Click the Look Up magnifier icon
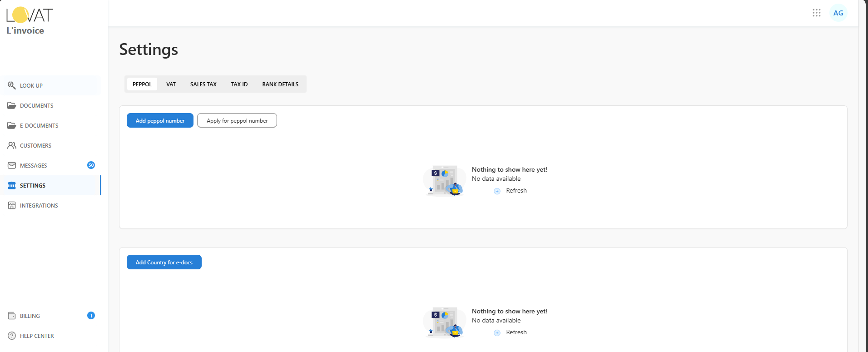The height and width of the screenshot is (352, 868). tap(12, 85)
